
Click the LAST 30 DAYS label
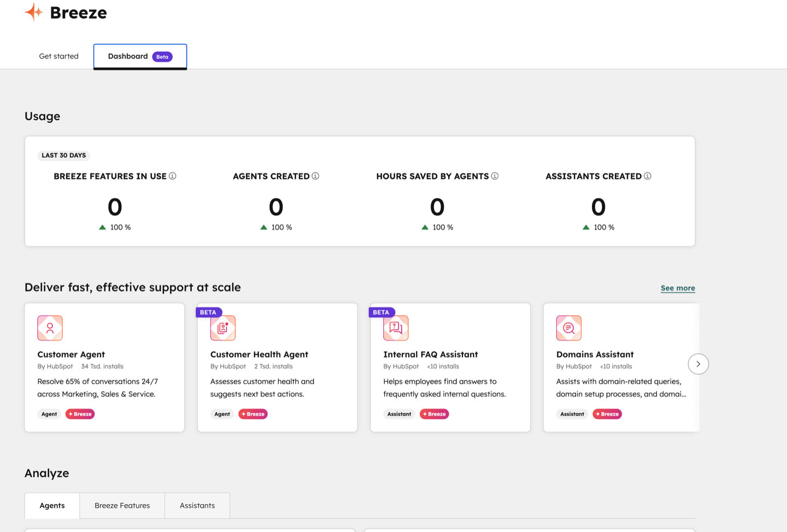(63, 155)
